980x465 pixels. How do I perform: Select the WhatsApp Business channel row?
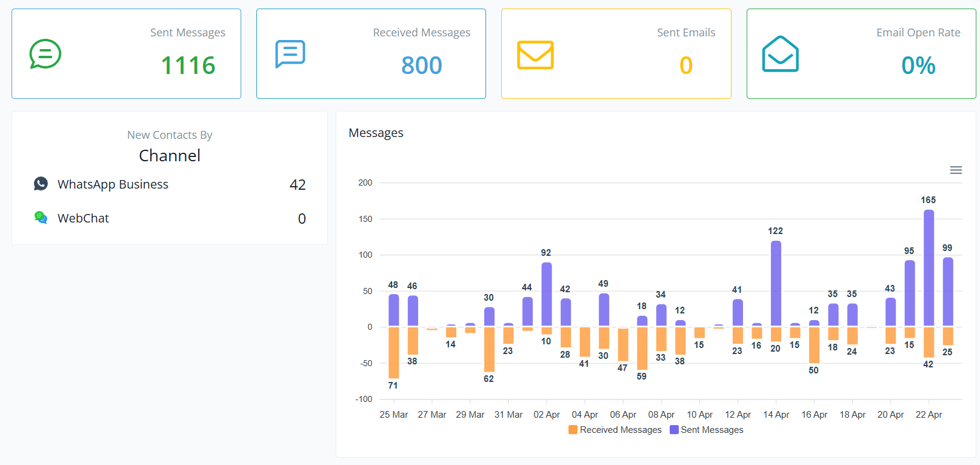(170, 184)
